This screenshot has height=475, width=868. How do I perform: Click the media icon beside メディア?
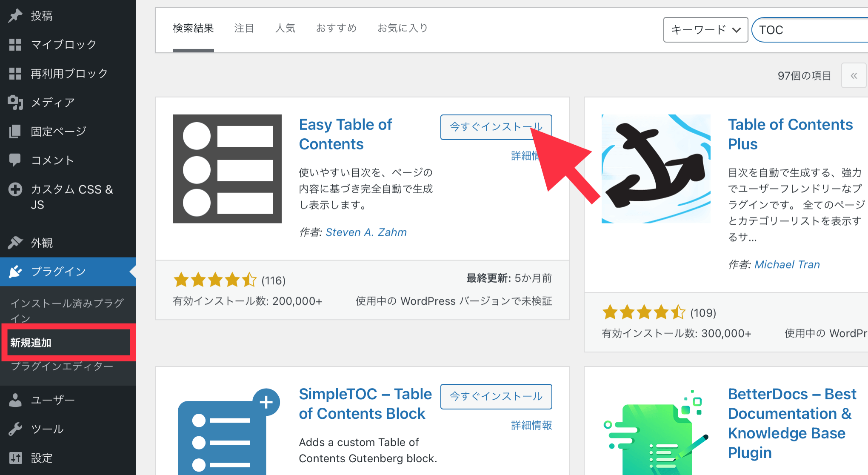[15, 103]
